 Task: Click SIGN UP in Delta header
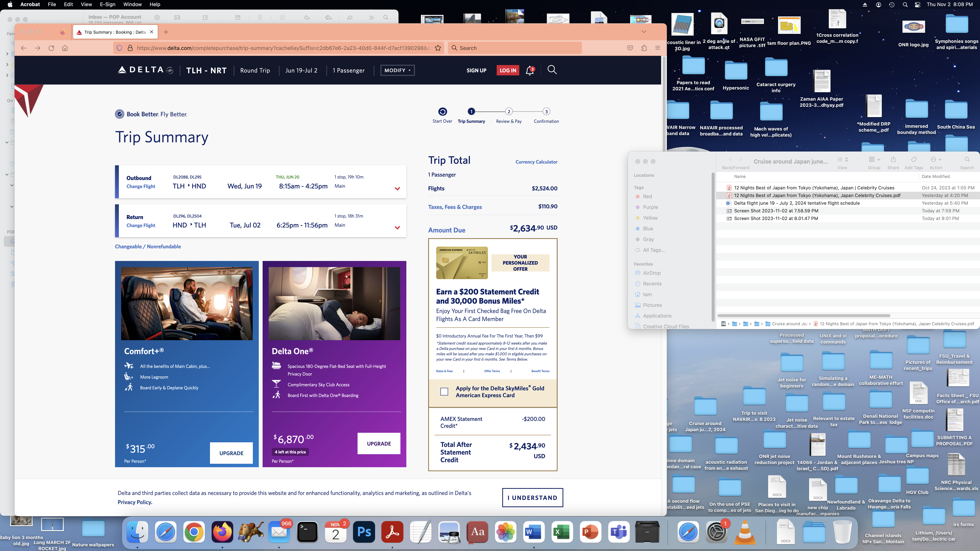[476, 70]
